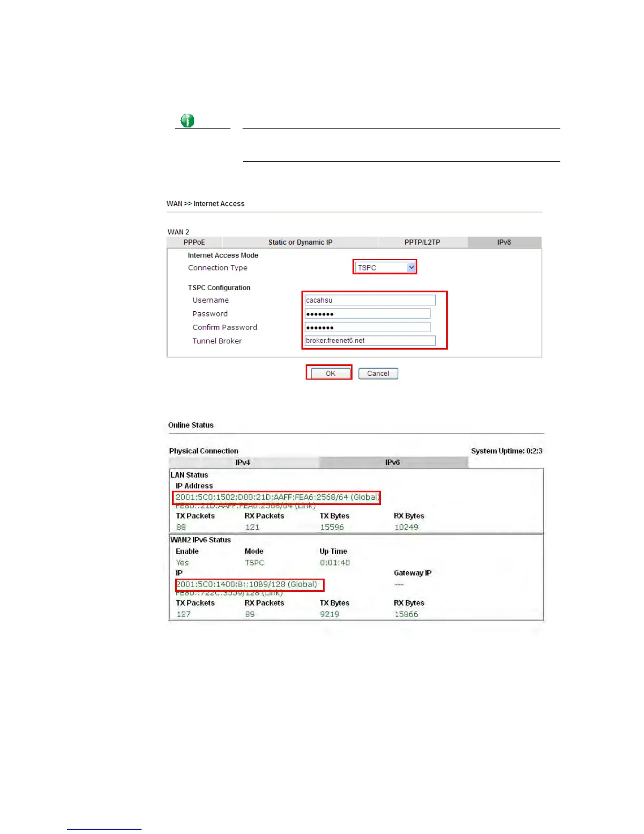
Task: Click the Tunnel Broker field broker.freenet6.net
Action: coord(370,341)
